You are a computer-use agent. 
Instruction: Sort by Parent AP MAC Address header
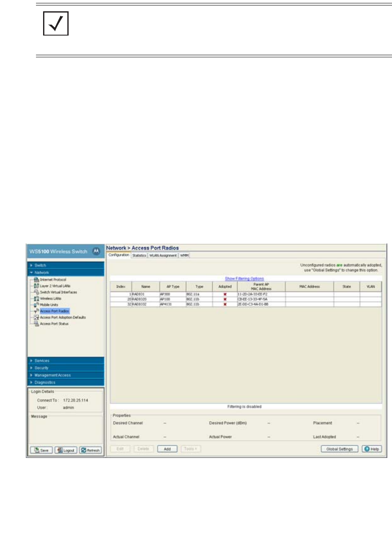[261, 286]
